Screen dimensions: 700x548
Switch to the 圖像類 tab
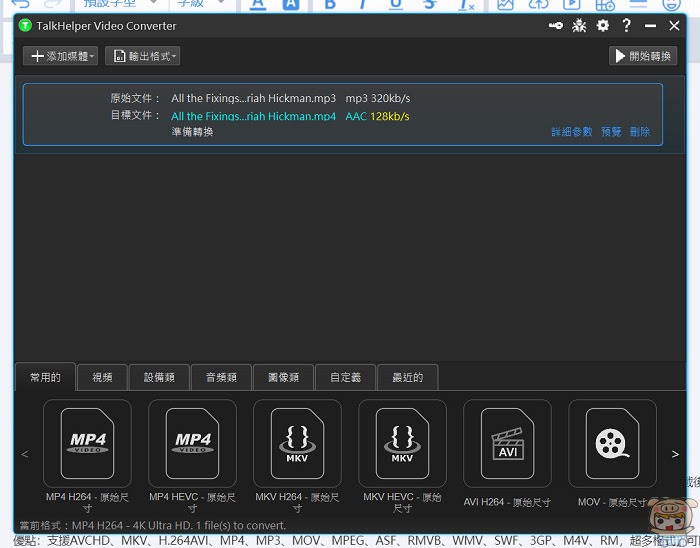pyautogui.click(x=283, y=378)
